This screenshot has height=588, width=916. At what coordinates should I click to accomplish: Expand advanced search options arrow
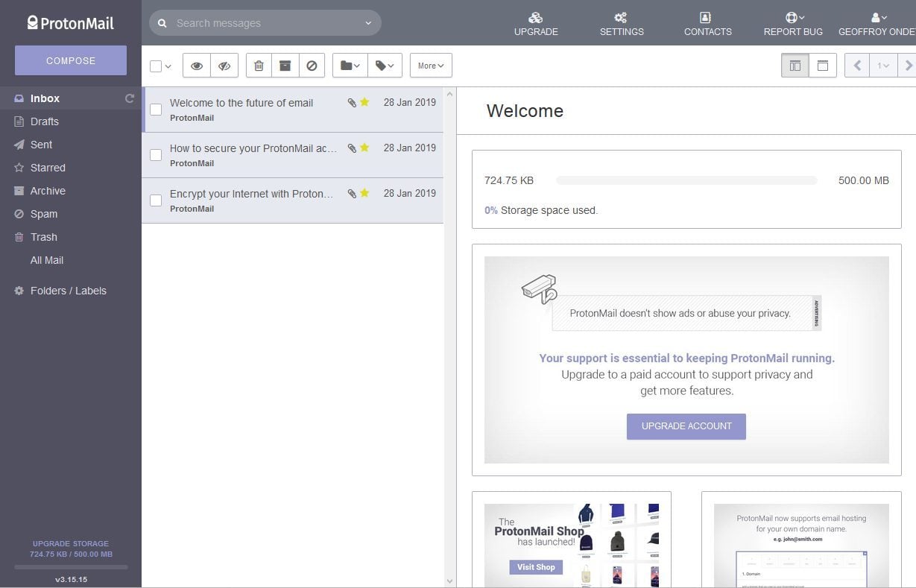pos(368,23)
